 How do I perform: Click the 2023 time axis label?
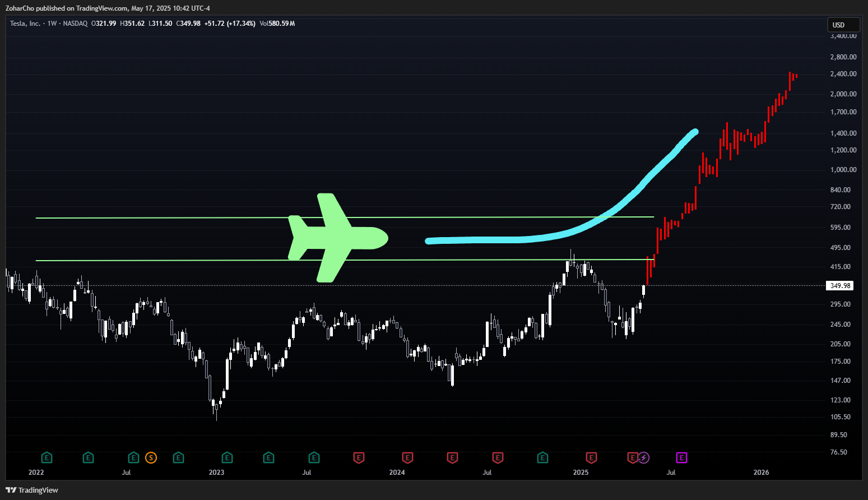coord(216,473)
